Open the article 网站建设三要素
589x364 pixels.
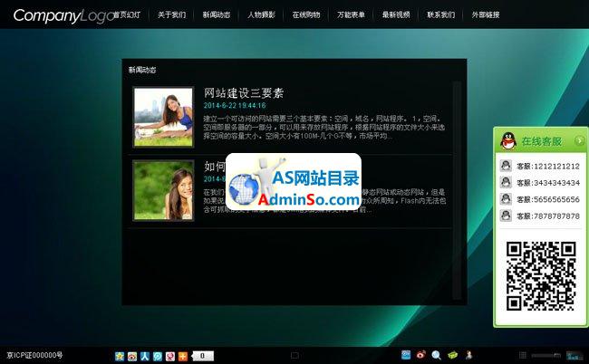coord(244,92)
